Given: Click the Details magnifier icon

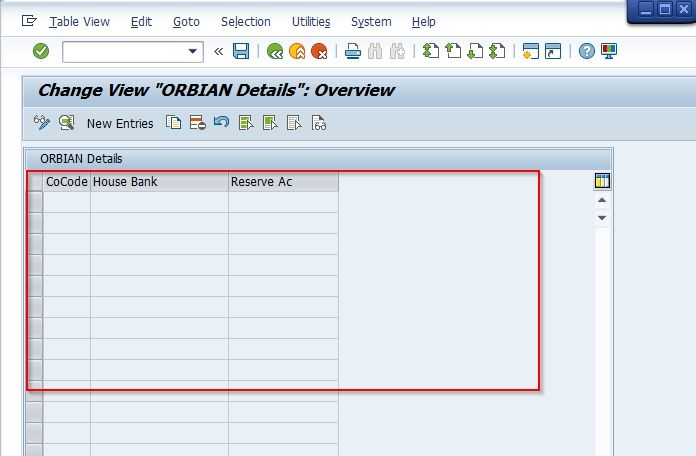Looking at the screenshot, I should pyautogui.click(x=67, y=123).
